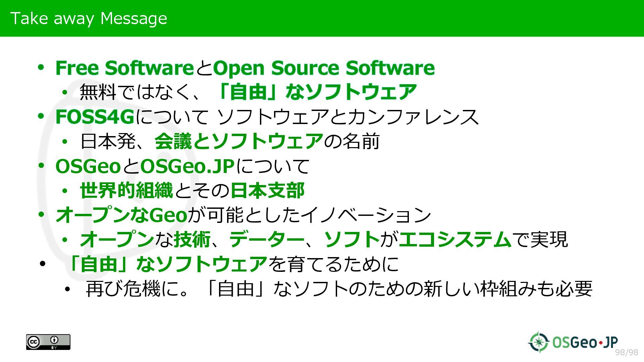
Task: Click the OSGeo.JP compass logo icon
Action: click(539, 342)
